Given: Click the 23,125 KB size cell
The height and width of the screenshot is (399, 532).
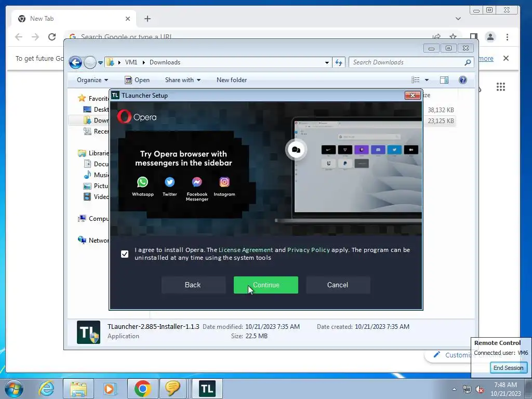Looking at the screenshot, I should 441,121.
